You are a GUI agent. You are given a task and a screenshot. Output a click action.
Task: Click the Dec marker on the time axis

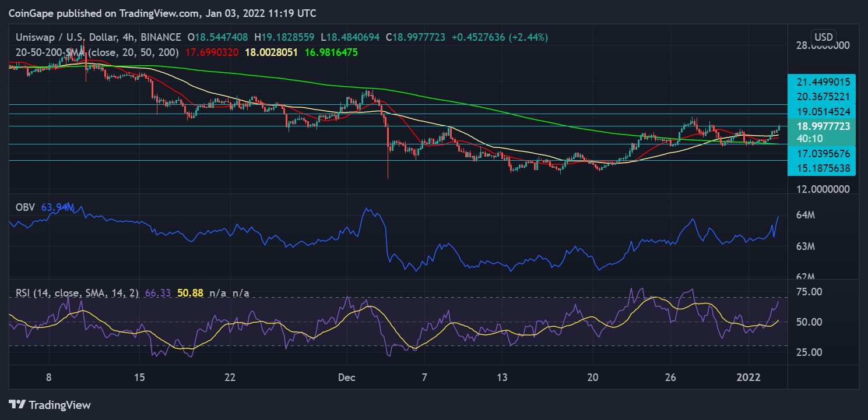click(x=346, y=377)
